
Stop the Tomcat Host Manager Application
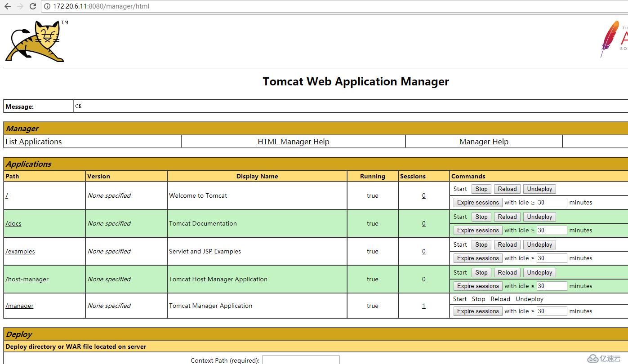pos(481,273)
